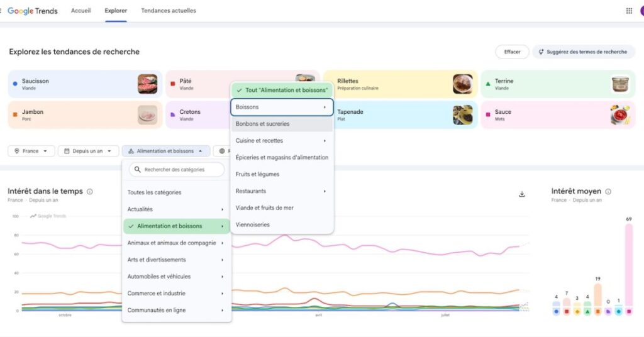The image size is (644, 337).
Task: Click the orange bar showing 19
Action: click(x=597, y=295)
